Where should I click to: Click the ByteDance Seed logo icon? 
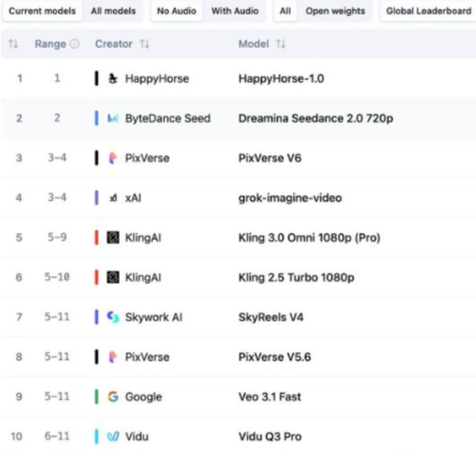[113, 119]
